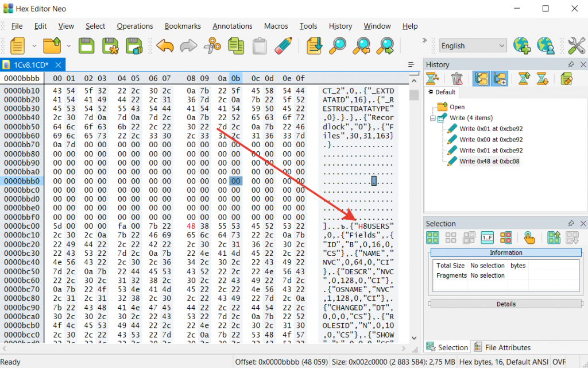588x368 pixels.
Task: Click the pointing hand selection icon
Action: 529,237
